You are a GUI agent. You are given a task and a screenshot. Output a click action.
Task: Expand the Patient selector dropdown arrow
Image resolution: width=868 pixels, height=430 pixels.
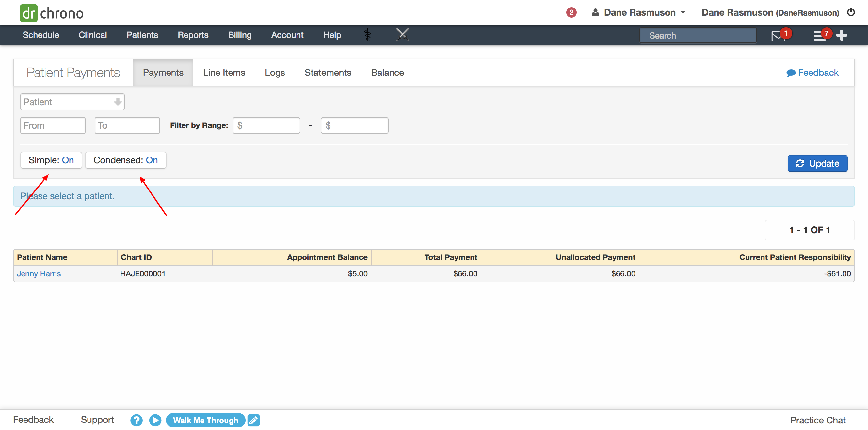[x=118, y=102]
